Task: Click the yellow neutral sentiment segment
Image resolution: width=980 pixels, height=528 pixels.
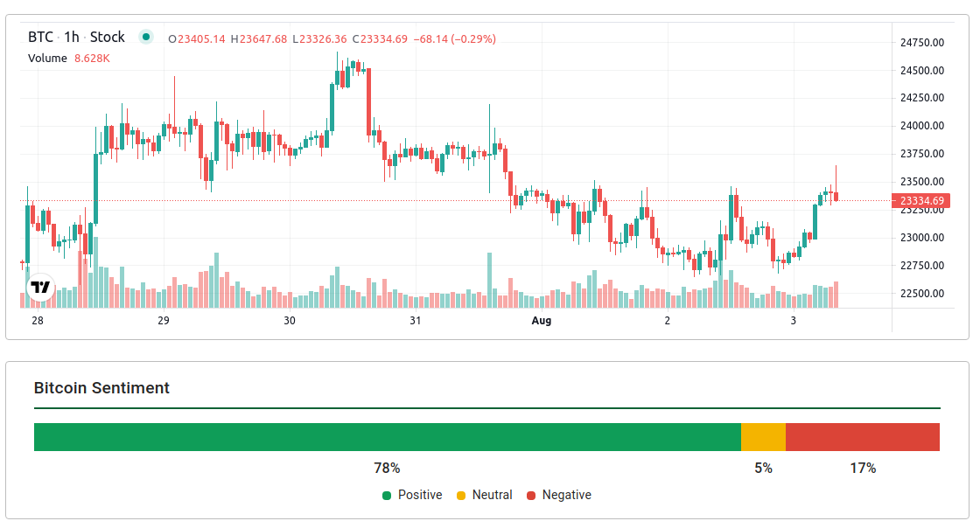Action: 763,437
